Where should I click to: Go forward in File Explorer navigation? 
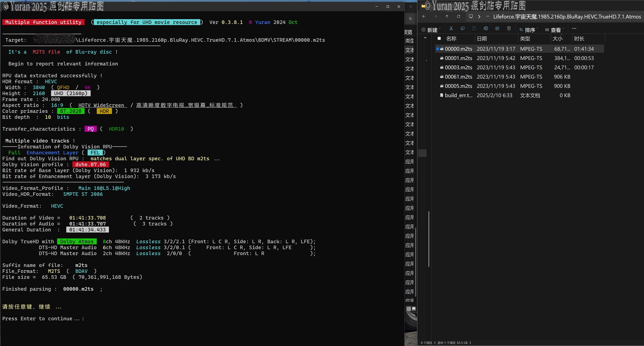(x=435, y=16)
